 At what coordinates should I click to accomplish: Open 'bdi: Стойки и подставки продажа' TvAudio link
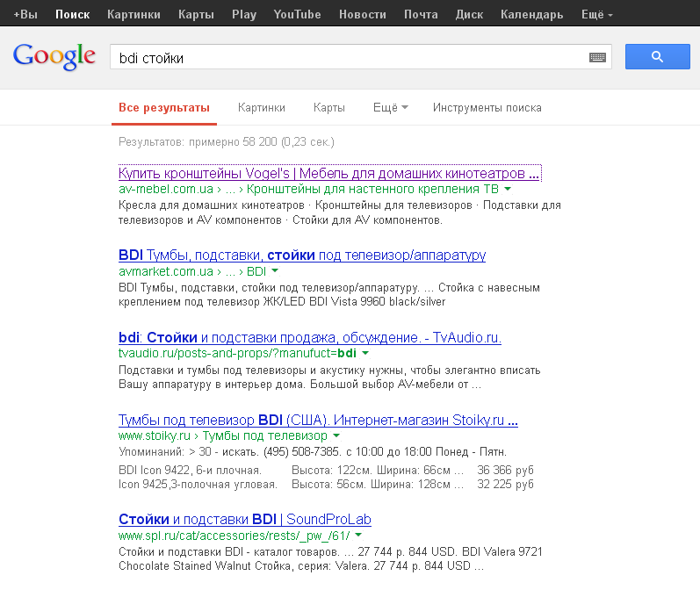pyautogui.click(x=310, y=337)
